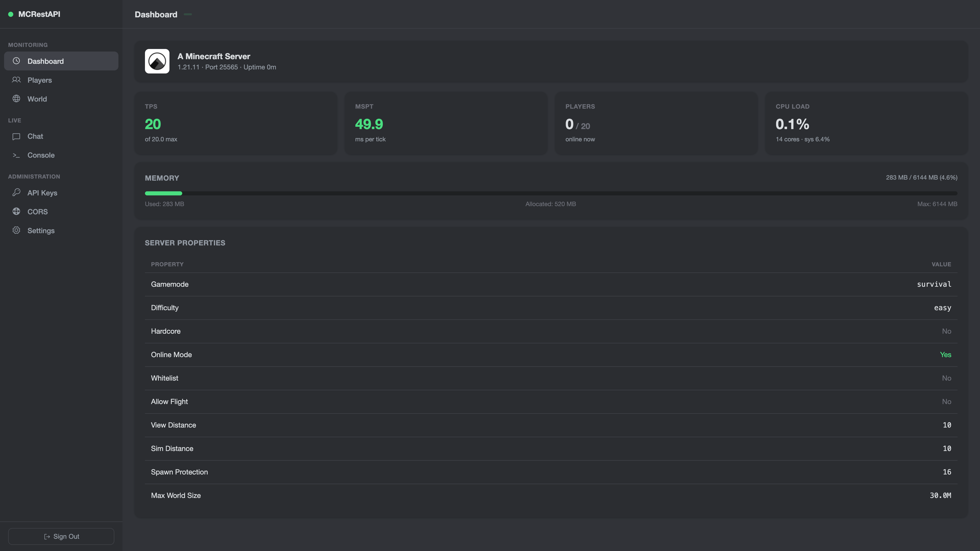Click the Dashboard page heading
The width and height of the screenshot is (980, 551).
pos(156,15)
